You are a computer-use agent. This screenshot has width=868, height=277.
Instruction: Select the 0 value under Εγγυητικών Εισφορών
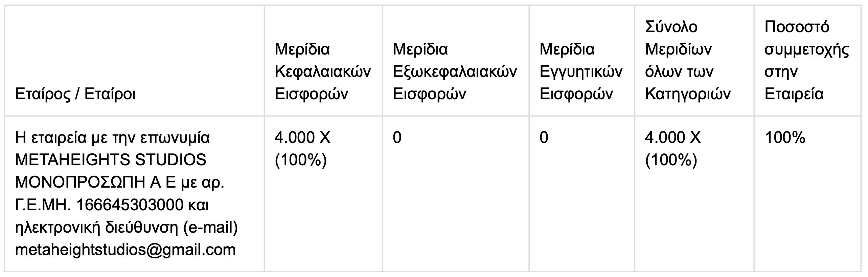click(544, 137)
